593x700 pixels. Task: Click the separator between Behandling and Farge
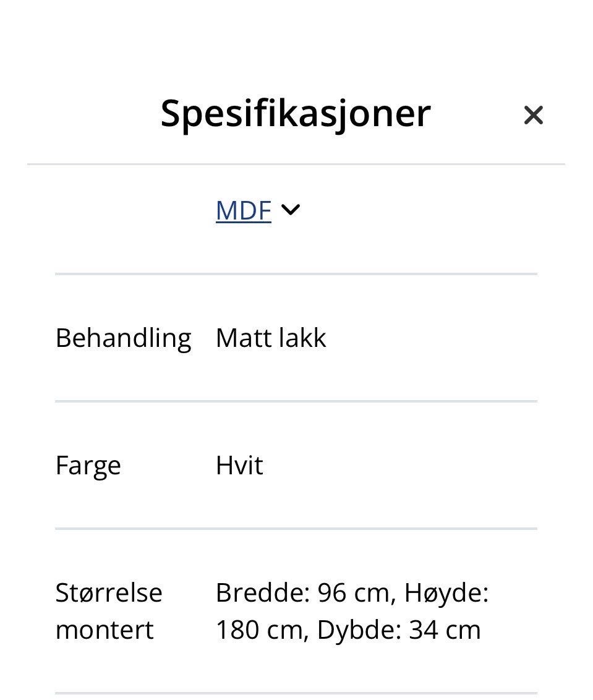(x=296, y=401)
